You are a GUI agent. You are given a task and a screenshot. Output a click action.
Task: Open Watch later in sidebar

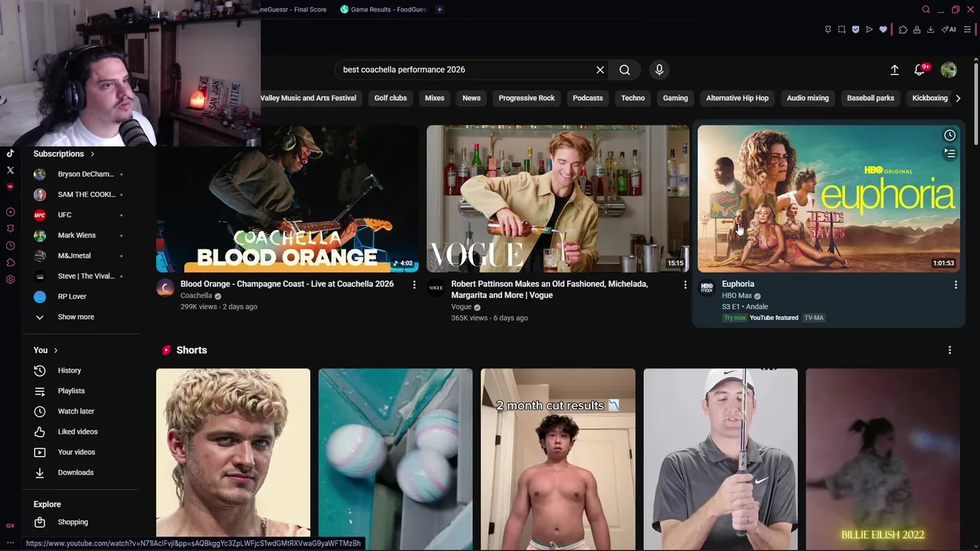click(80, 412)
